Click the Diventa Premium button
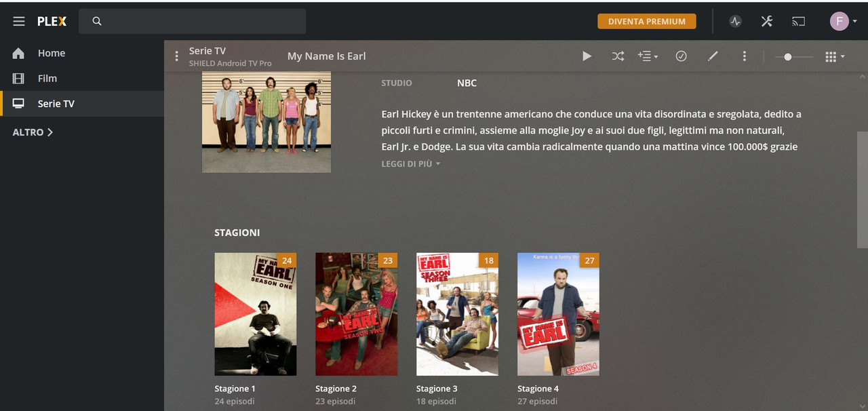868x411 pixels. [x=647, y=21]
